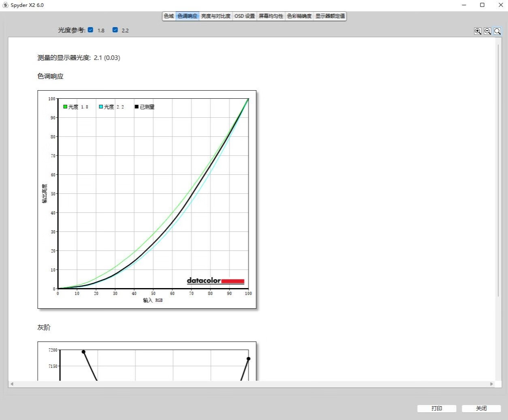The image size is (508, 420).
Task: Click the vertical scrollbar of the report
Action: pyautogui.click(x=498, y=170)
